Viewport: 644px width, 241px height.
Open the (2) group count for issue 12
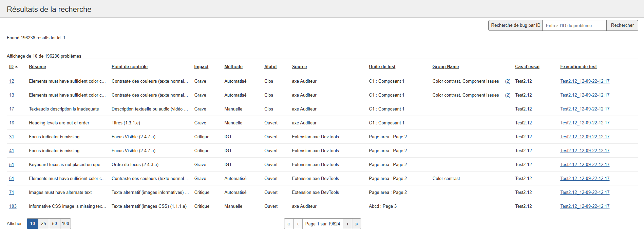(508, 81)
